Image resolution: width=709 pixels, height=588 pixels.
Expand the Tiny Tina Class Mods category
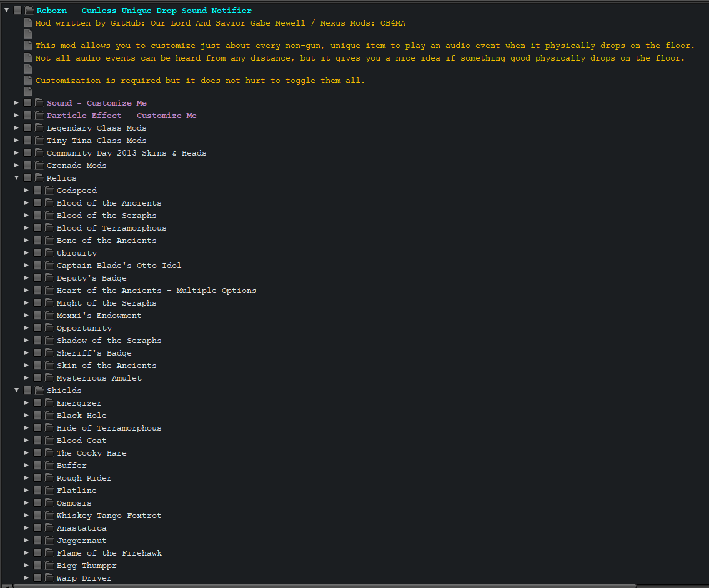(x=17, y=141)
